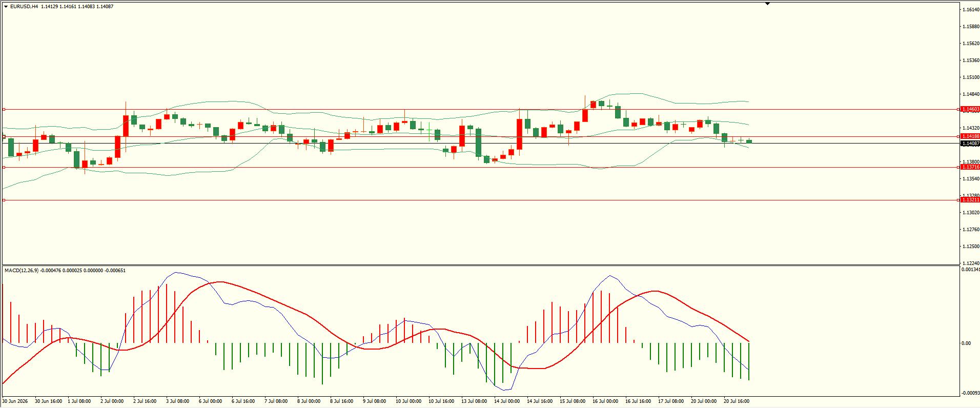Select the 1.13211 red price label
This screenshot has height=408, width=980.
[970, 200]
